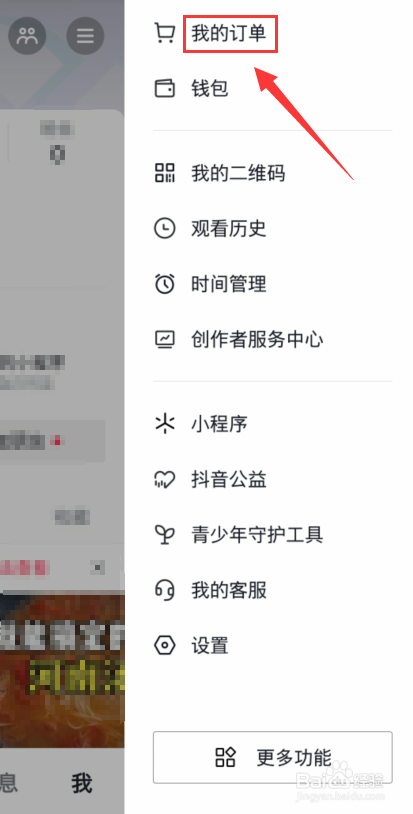Viewport: 413px width, 814px height.
Task: Tap the friends icon at top left
Action: coord(27,36)
